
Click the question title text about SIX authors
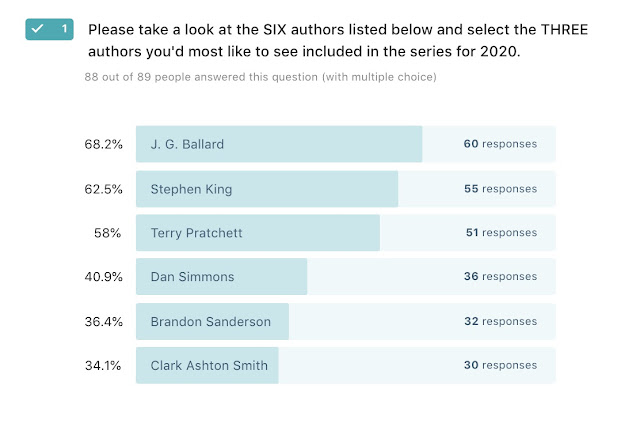pos(338,40)
